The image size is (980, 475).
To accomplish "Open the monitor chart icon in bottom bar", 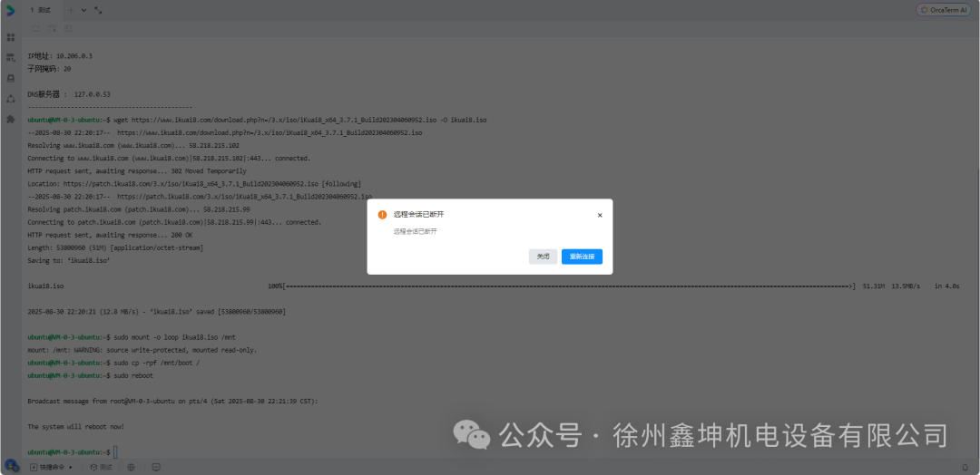I will 156,467.
